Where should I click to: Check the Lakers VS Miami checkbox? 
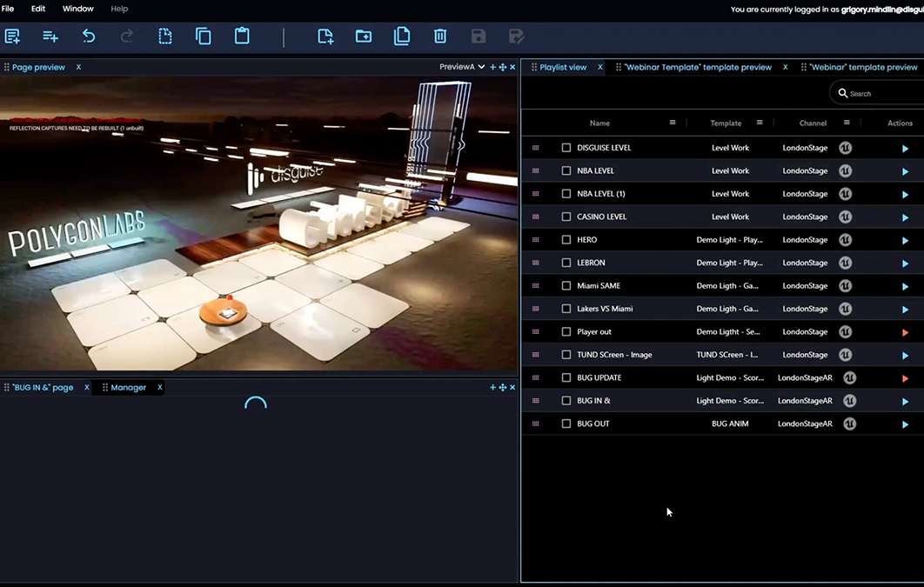[566, 309]
